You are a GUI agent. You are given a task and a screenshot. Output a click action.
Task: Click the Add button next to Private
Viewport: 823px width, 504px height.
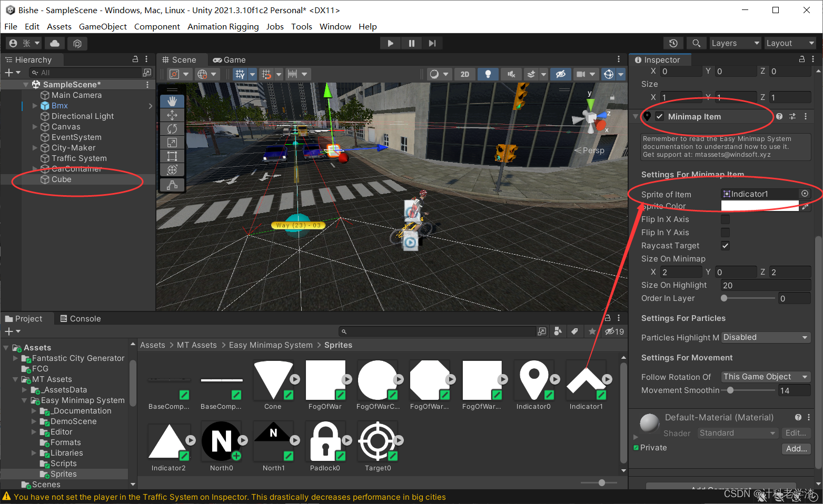pyautogui.click(x=796, y=448)
